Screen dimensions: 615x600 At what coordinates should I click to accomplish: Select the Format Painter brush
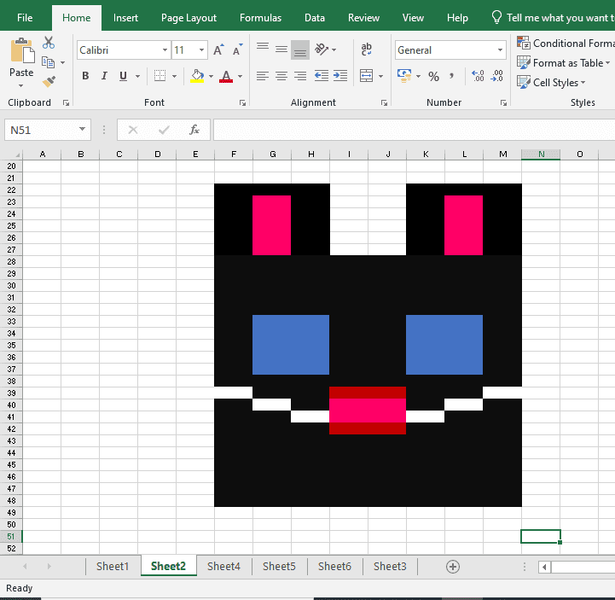coord(49,82)
